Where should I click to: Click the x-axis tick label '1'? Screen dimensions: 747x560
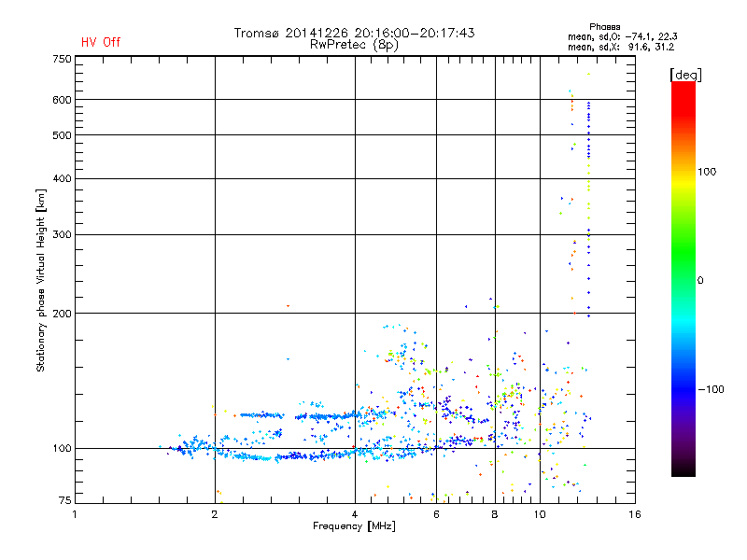click(x=75, y=514)
